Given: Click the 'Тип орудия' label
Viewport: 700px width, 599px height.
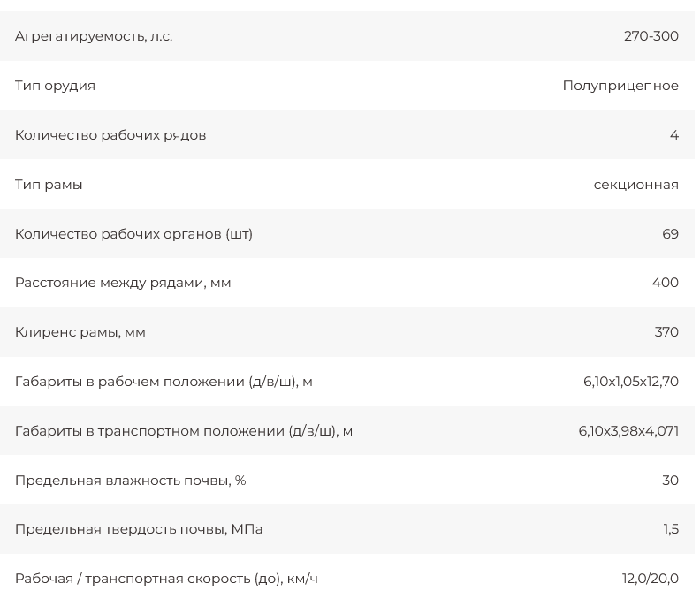Looking at the screenshot, I should tap(55, 86).
